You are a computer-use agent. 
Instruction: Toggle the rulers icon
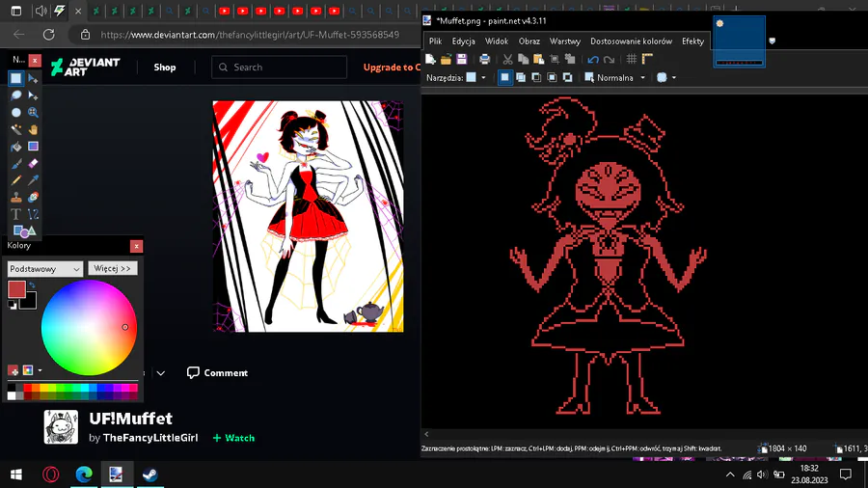tap(647, 59)
